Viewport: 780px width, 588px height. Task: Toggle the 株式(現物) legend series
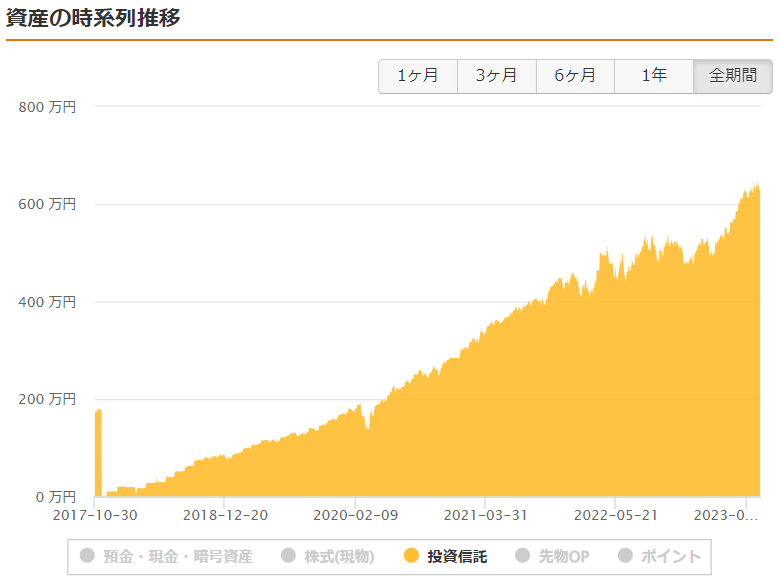[x=328, y=556]
